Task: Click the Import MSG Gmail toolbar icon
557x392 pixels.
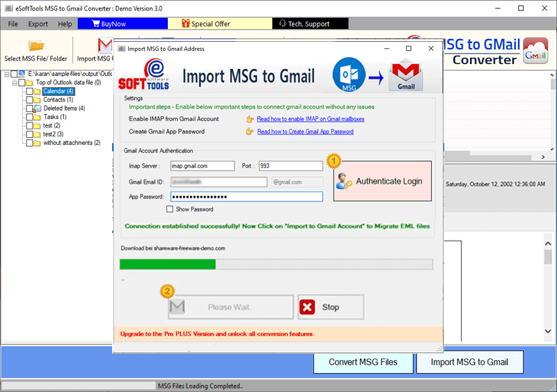Action: click(x=105, y=45)
